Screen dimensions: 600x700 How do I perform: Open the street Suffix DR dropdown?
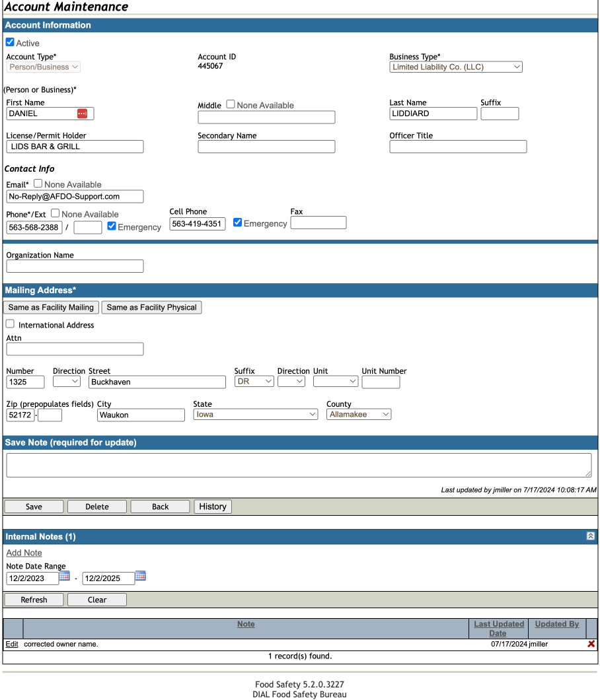pos(254,381)
